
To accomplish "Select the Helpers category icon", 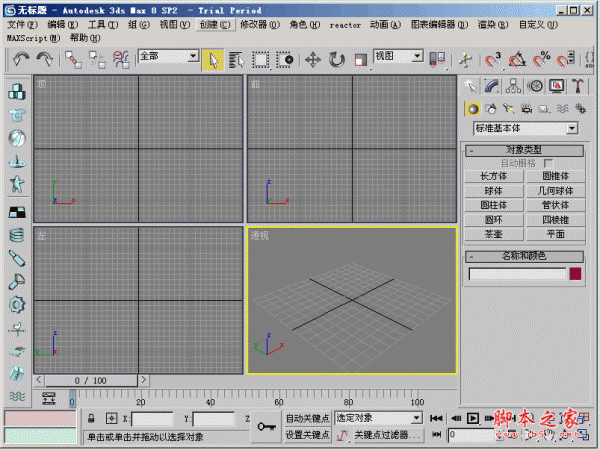I will click(x=544, y=109).
